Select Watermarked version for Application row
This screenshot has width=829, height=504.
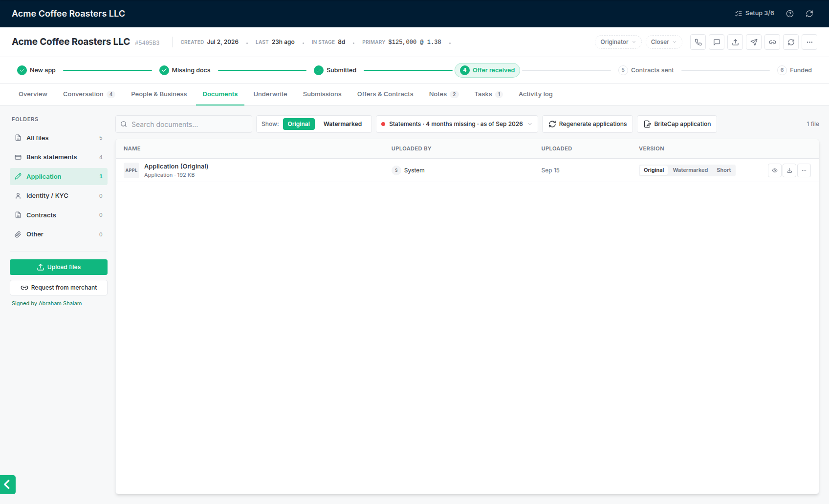pos(690,170)
